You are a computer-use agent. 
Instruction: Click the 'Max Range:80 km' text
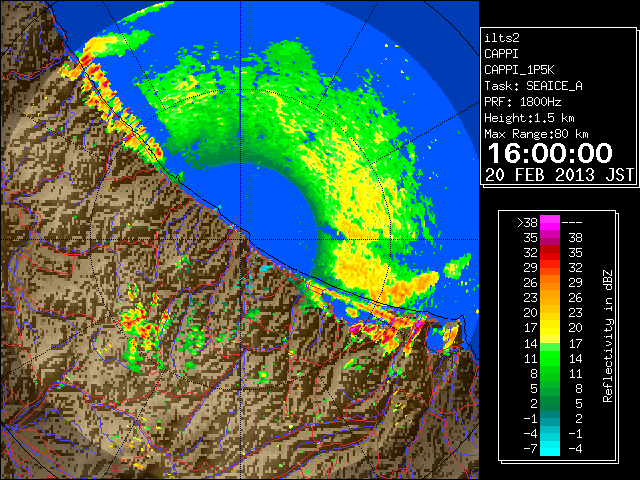click(536, 134)
